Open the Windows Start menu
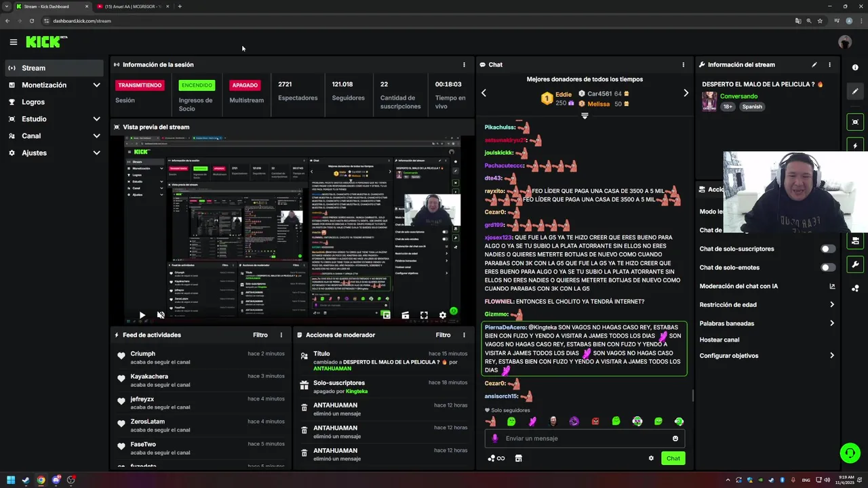Screen dimensions: 868x488 click(x=11, y=480)
